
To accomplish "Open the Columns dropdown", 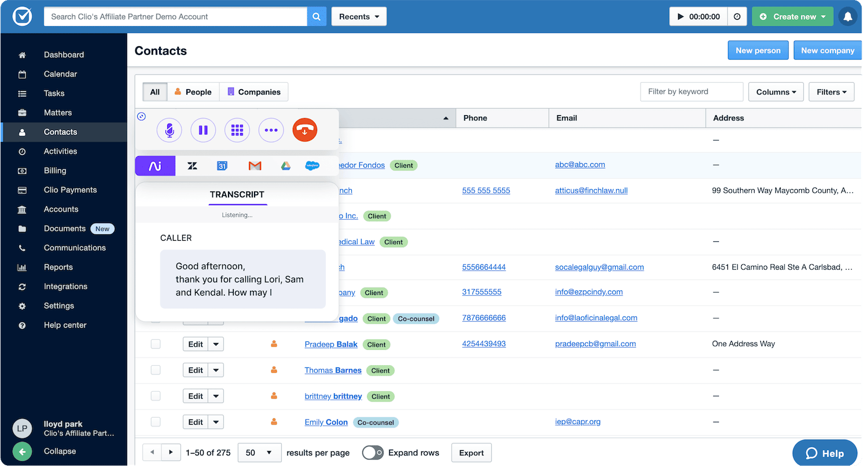I will click(x=775, y=91).
